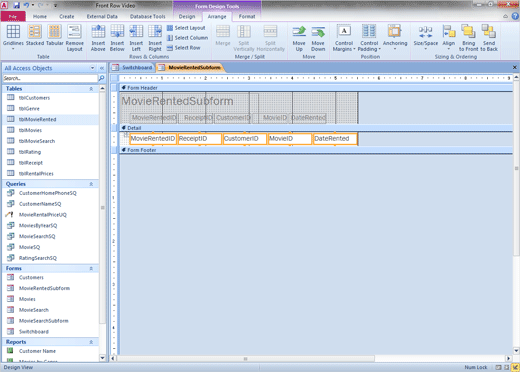Click the Save icon in Quick Access Toolbar
The image size is (520, 372).
16,5
